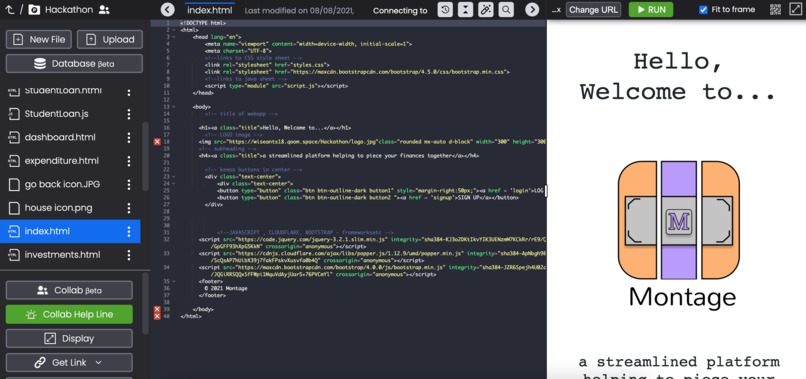Go up one directory with the arrow icon
Image resolution: width=806 pixels, height=379 pixels.
click(9, 9)
